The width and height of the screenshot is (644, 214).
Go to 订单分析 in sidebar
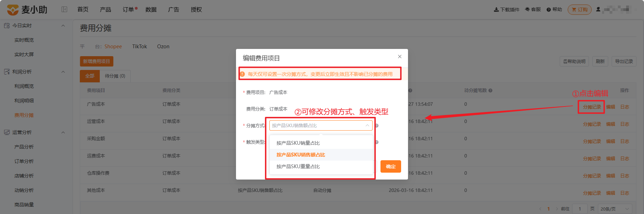click(x=24, y=162)
